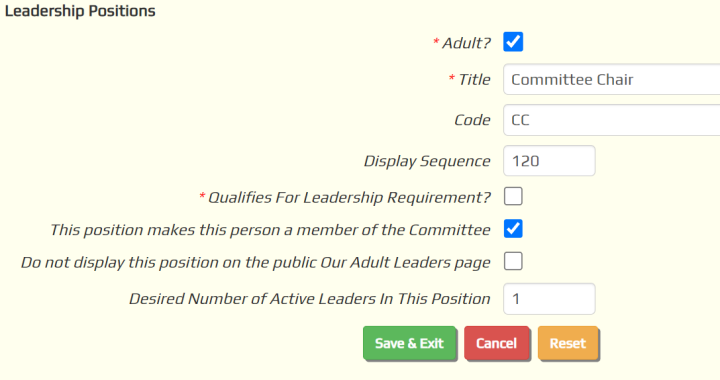This screenshot has width=720, height=380.
Task: Check the Do not display position checkbox
Action: (513, 262)
